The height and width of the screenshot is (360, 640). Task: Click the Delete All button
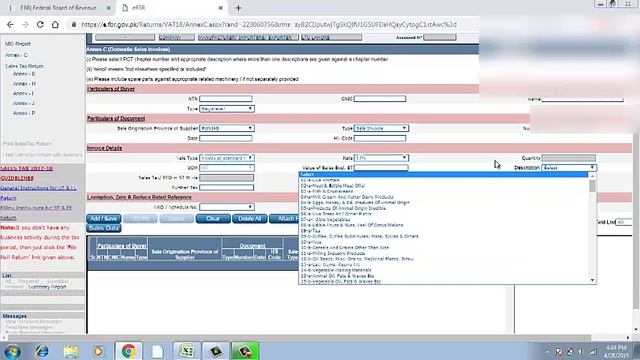[249, 219]
